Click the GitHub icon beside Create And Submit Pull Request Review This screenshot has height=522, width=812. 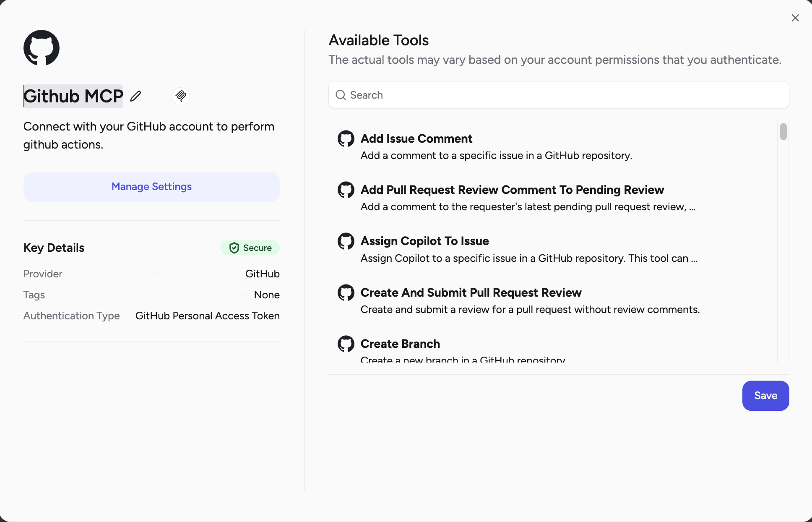[346, 292]
